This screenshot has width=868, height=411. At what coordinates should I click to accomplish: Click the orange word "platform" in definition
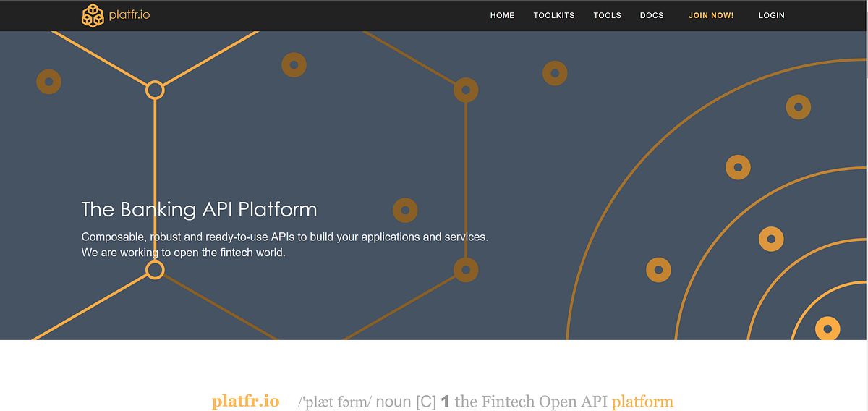(x=642, y=401)
